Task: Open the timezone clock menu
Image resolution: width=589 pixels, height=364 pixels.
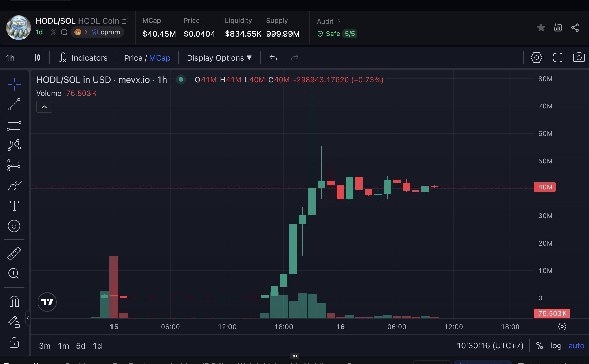Action: (490, 345)
